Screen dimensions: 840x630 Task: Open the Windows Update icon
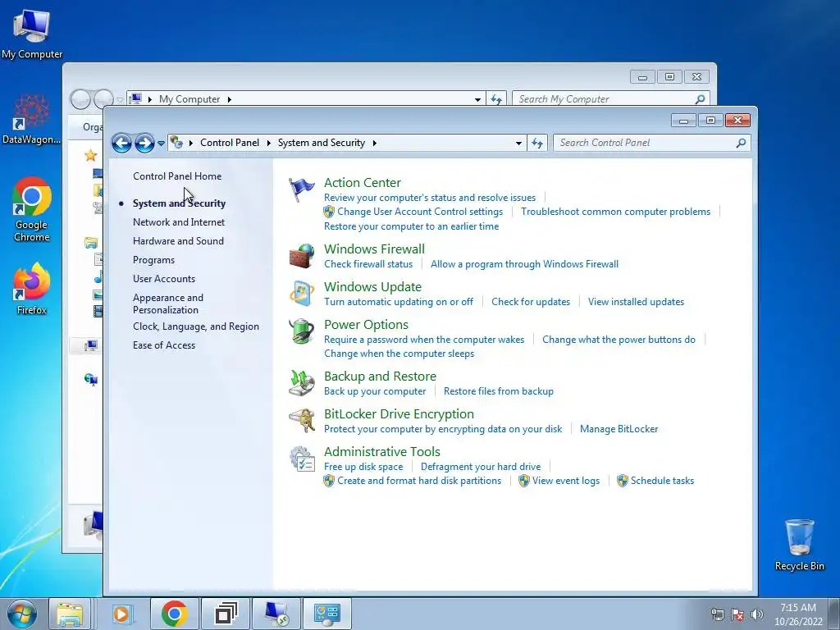(302, 293)
